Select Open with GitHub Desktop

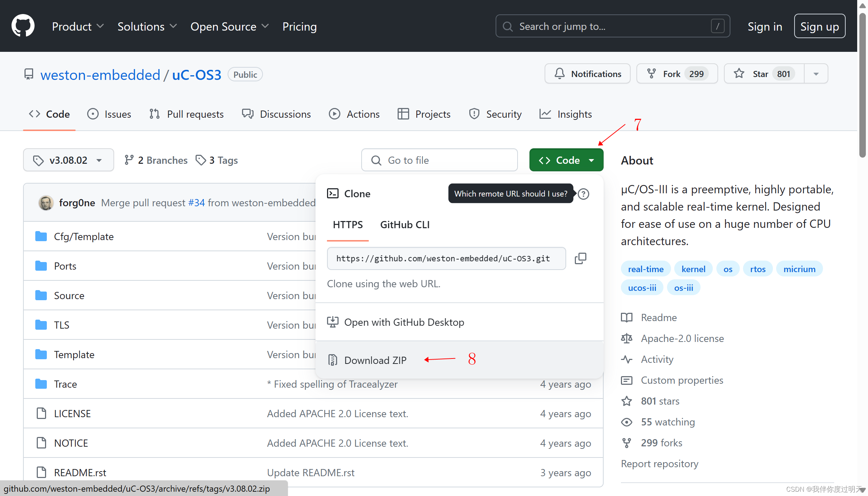coord(404,322)
